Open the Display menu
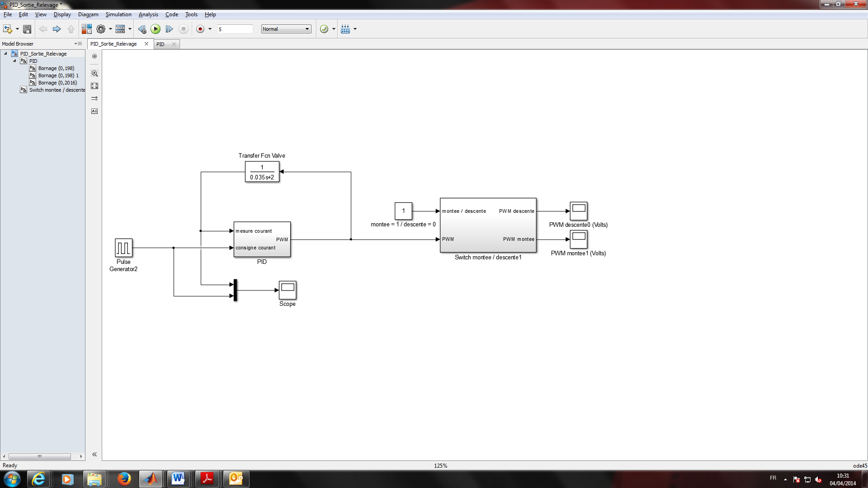This screenshot has height=488, width=868. coord(62,14)
